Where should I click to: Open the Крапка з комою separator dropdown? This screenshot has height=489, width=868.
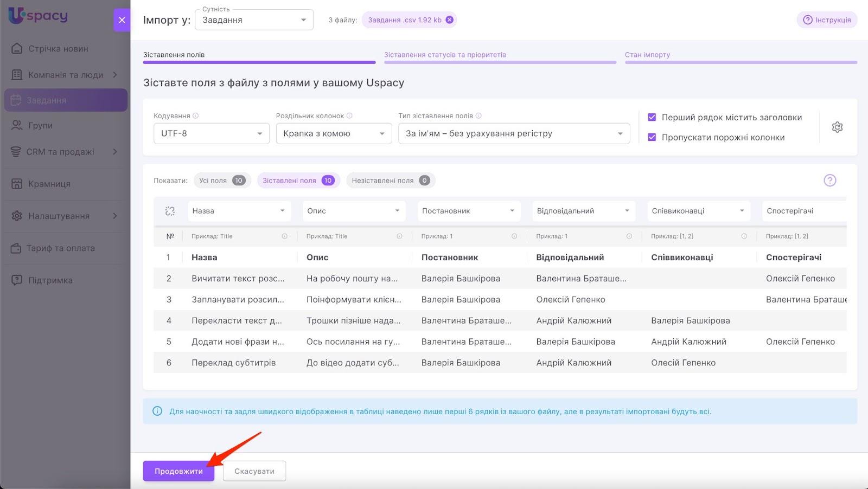click(x=333, y=133)
